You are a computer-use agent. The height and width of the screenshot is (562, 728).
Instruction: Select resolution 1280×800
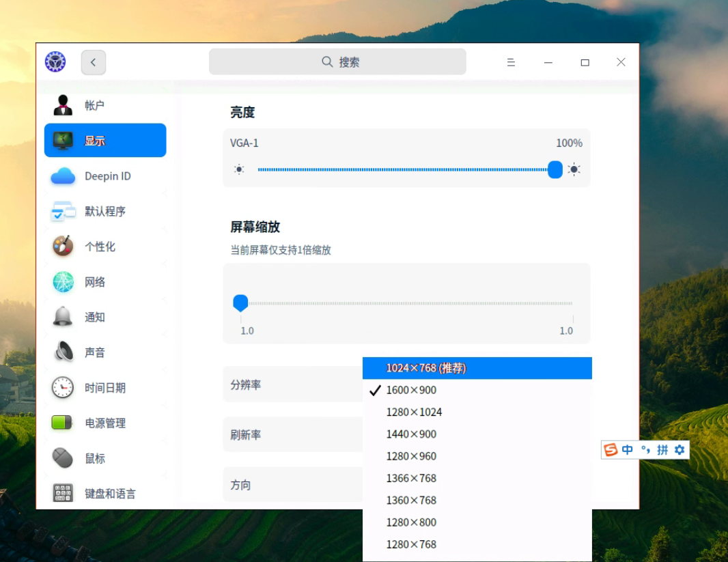tap(477, 522)
